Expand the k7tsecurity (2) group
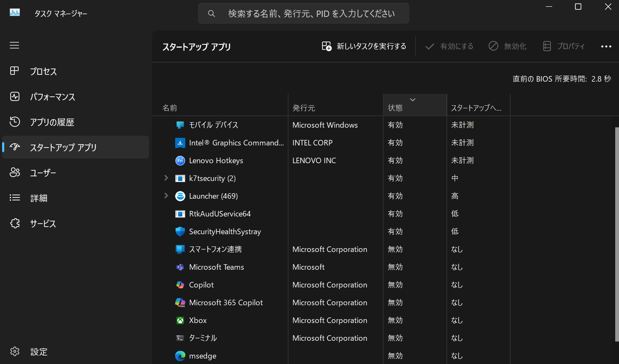 click(x=166, y=178)
